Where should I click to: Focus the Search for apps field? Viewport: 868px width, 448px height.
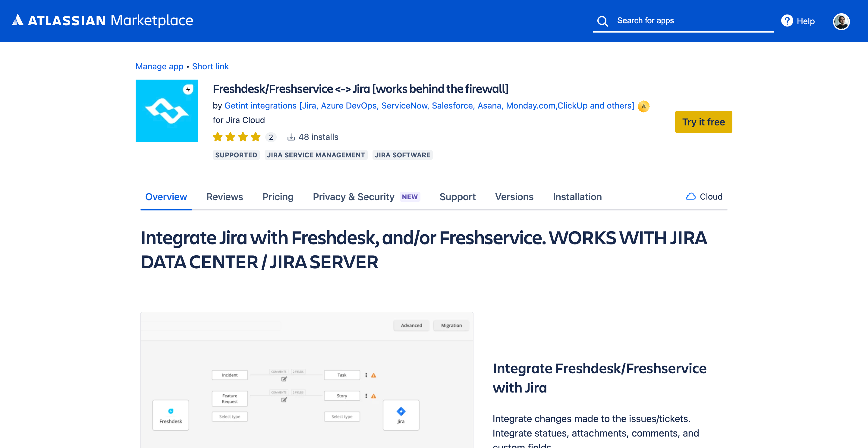tap(683, 21)
